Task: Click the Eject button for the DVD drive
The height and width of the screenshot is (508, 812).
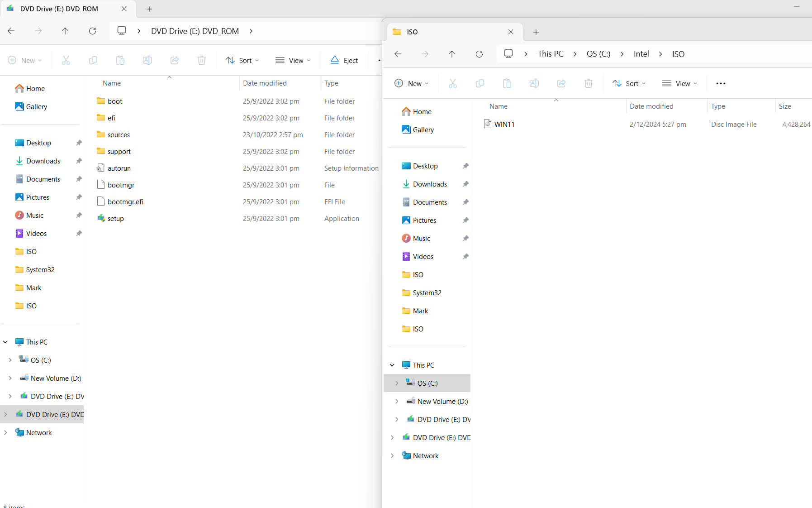Action: tap(344, 60)
